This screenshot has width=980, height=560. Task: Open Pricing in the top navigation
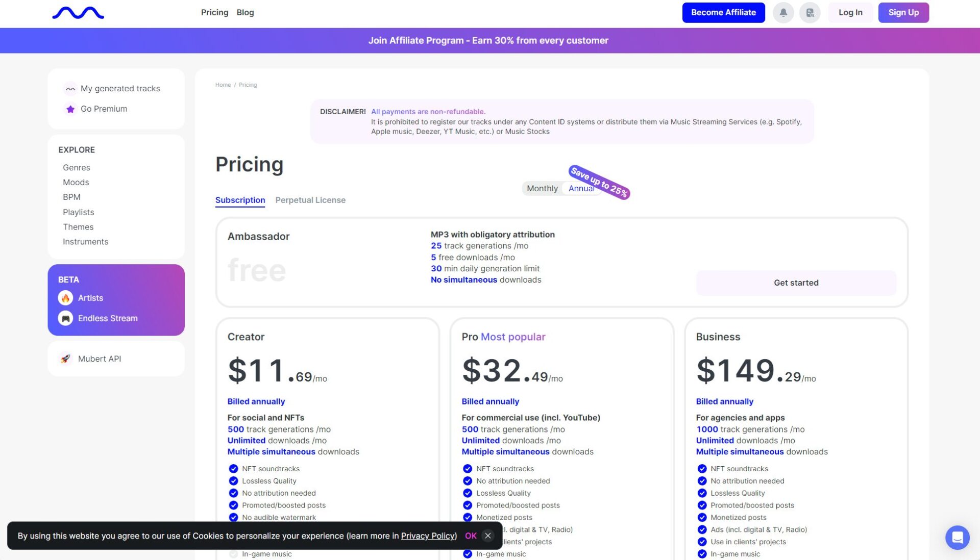pyautogui.click(x=214, y=12)
